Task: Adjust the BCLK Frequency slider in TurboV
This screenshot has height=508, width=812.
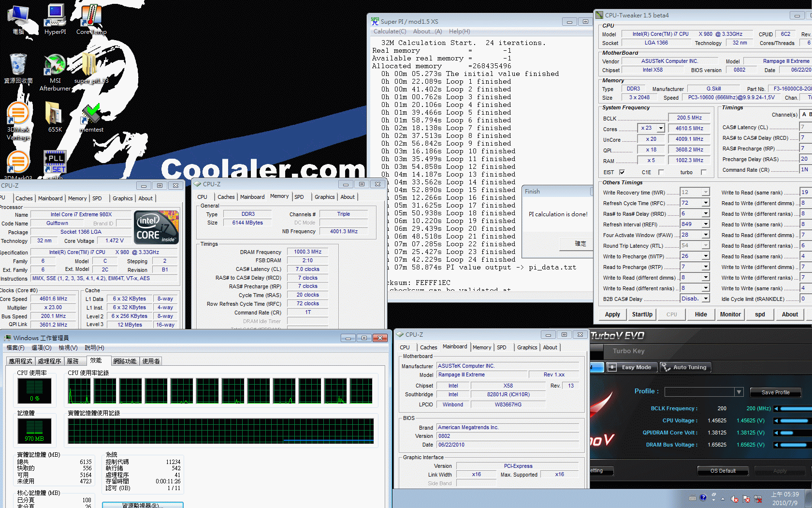Action: point(793,409)
